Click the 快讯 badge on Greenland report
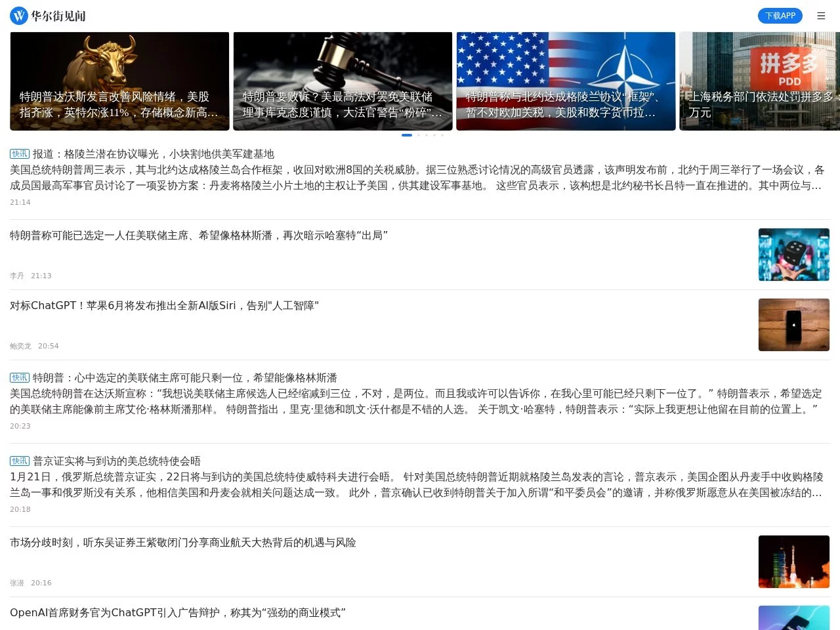 (19, 154)
